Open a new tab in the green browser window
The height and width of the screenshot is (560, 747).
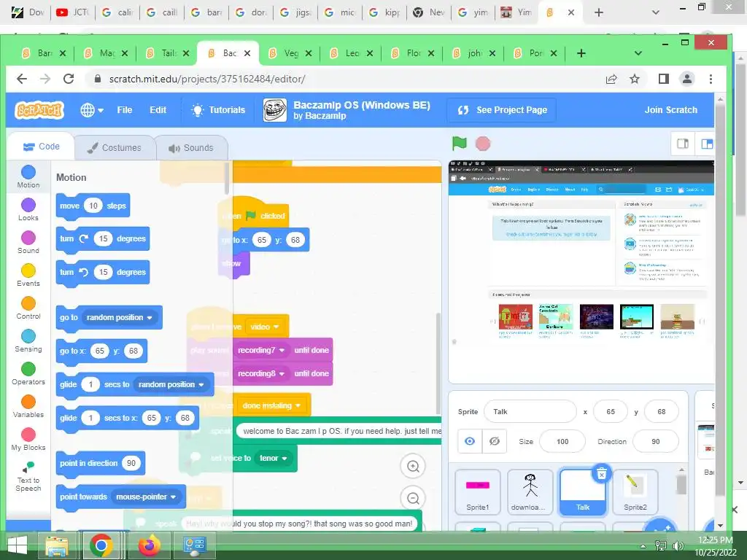tap(581, 53)
